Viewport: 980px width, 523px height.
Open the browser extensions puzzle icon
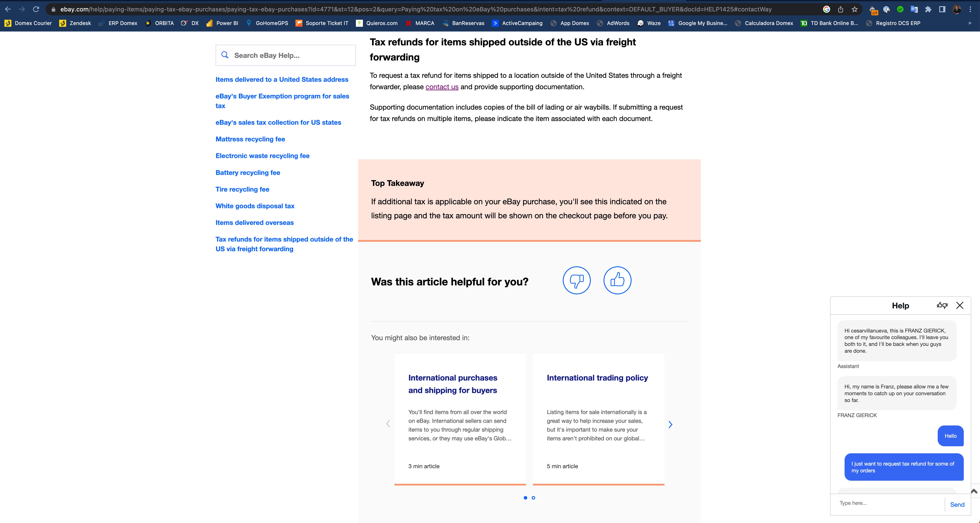pyautogui.click(x=928, y=9)
